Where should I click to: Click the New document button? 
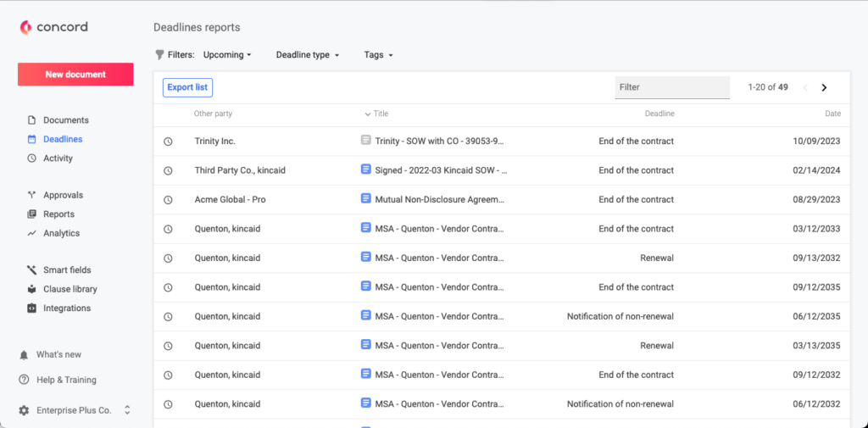(x=75, y=75)
